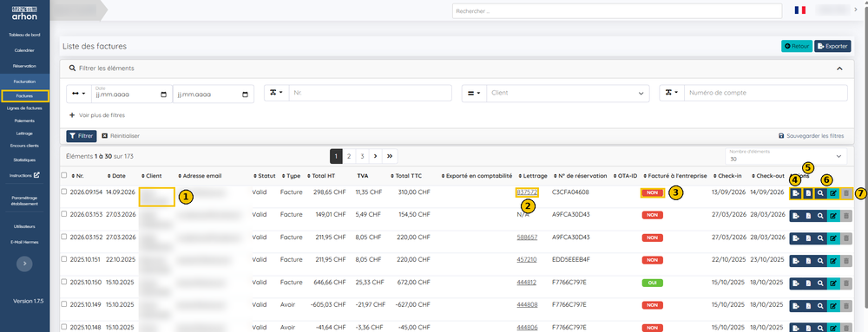View invoice 2026.09.154 with the magnifier icon
Viewport: 868px width, 332px height.
[820, 193]
